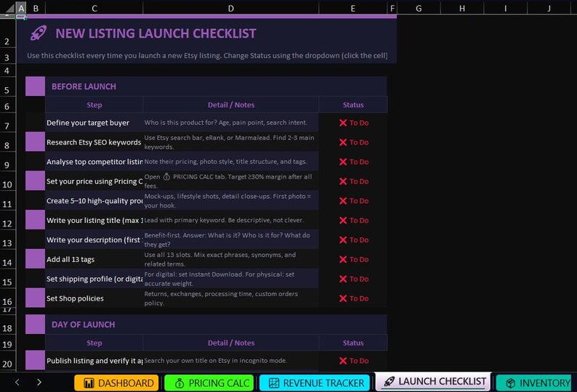Click the 'Use all 13 slots' note
Screen dimensions: 577x392
[230, 259]
